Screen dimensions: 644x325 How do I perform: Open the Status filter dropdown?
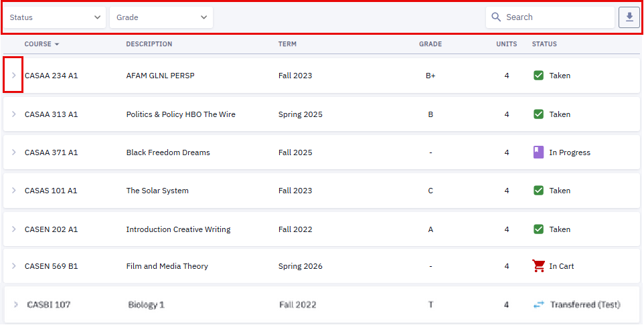pos(55,17)
